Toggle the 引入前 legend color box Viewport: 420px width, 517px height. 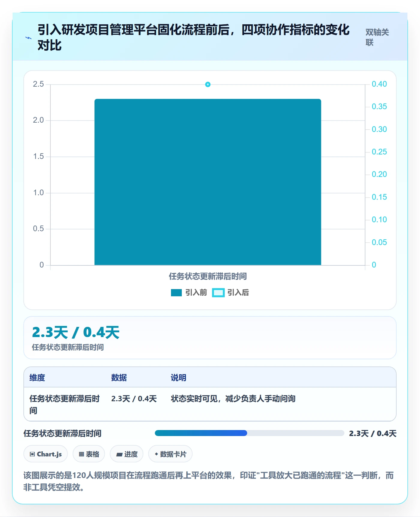(176, 293)
